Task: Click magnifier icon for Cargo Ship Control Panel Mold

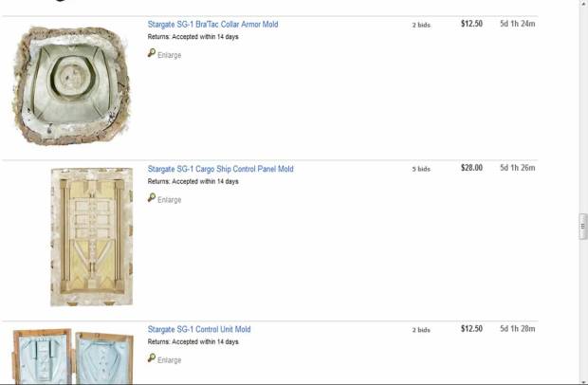Action: [x=152, y=198]
